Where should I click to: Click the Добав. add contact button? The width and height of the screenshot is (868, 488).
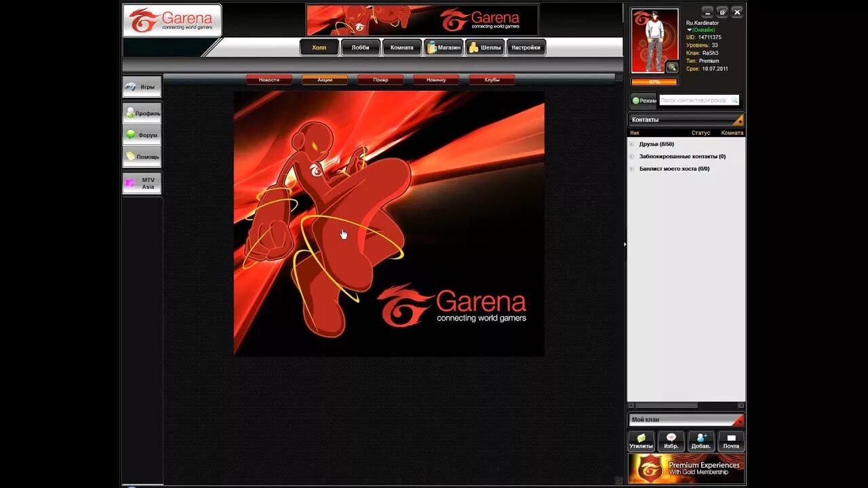(x=701, y=441)
